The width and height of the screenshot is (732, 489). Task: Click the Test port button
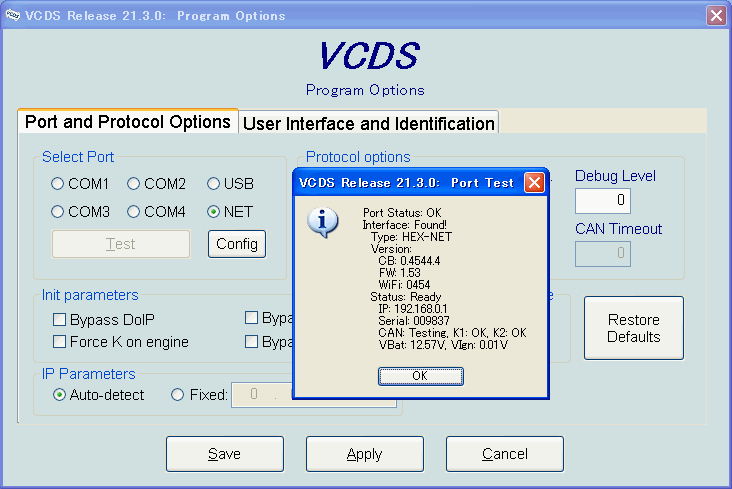tap(121, 244)
